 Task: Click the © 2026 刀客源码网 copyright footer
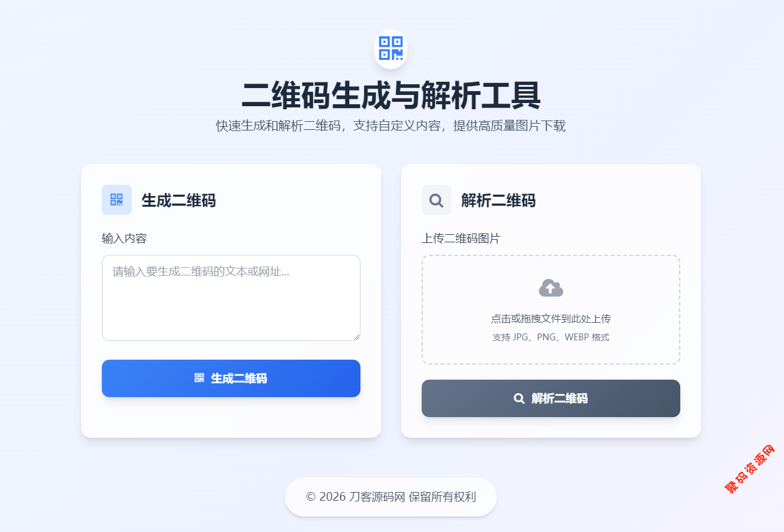pos(391,497)
